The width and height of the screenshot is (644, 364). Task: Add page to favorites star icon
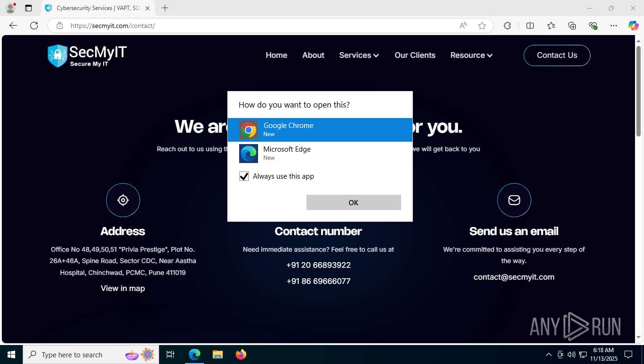[482, 26]
